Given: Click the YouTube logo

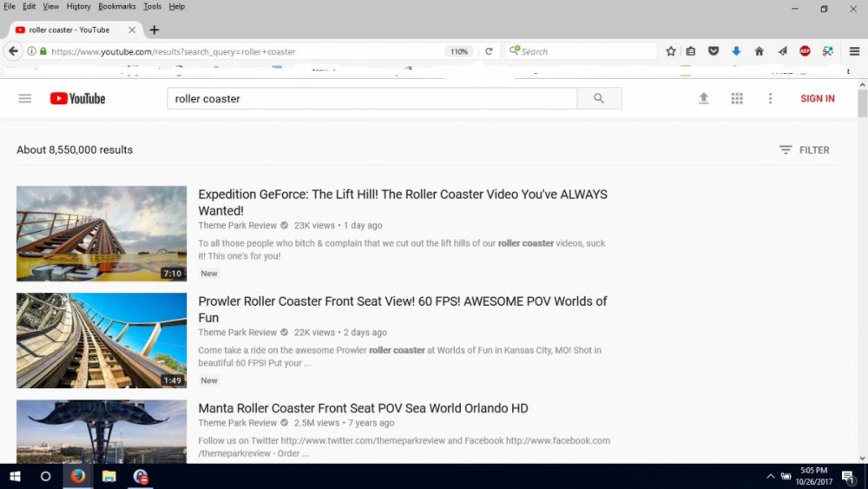Looking at the screenshot, I should pos(77,99).
